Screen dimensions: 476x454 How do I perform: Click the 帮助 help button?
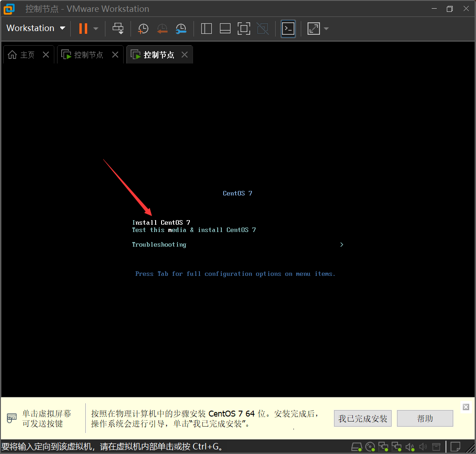pos(425,418)
